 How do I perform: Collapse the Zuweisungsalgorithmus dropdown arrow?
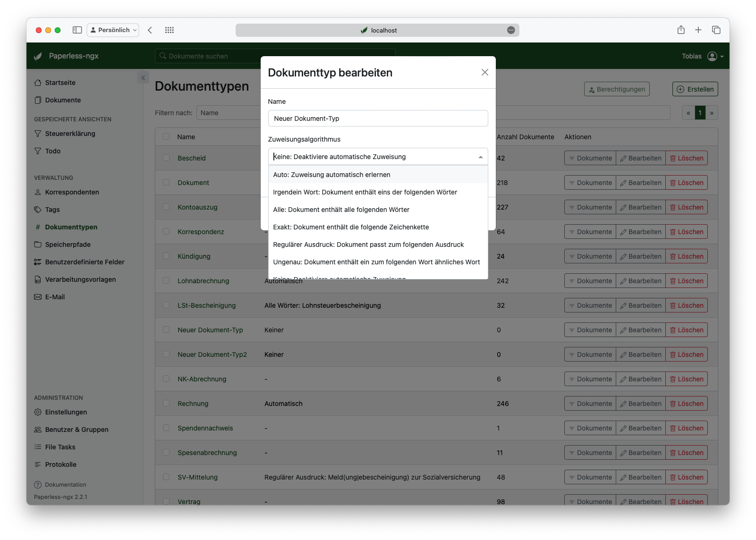click(x=480, y=157)
